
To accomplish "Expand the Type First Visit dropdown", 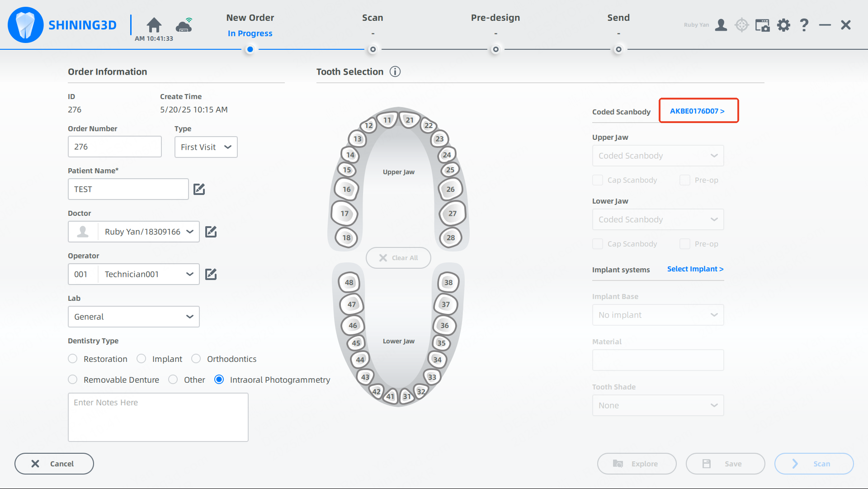I will pos(206,147).
